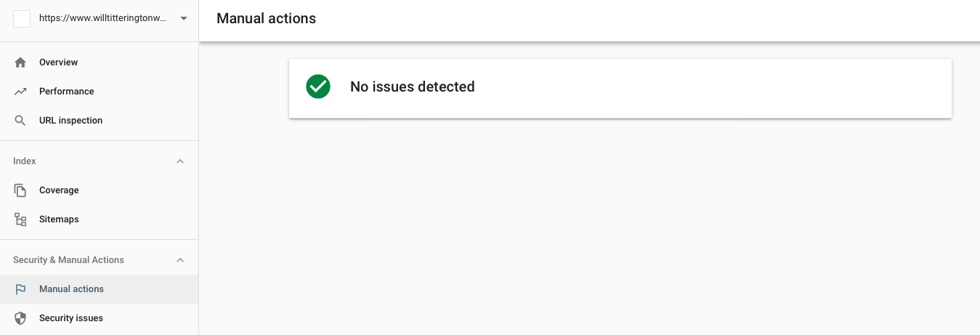Click the No issues detected card

(x=620, y=88)
